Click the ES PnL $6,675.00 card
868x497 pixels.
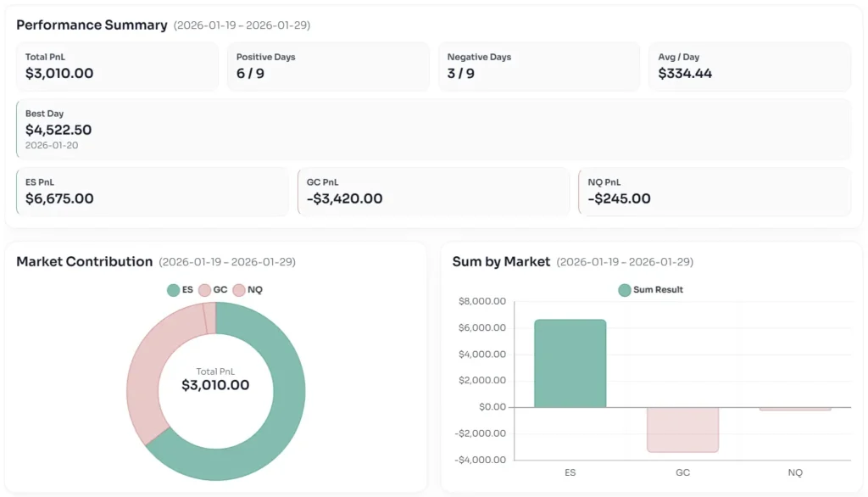(153, 192)
